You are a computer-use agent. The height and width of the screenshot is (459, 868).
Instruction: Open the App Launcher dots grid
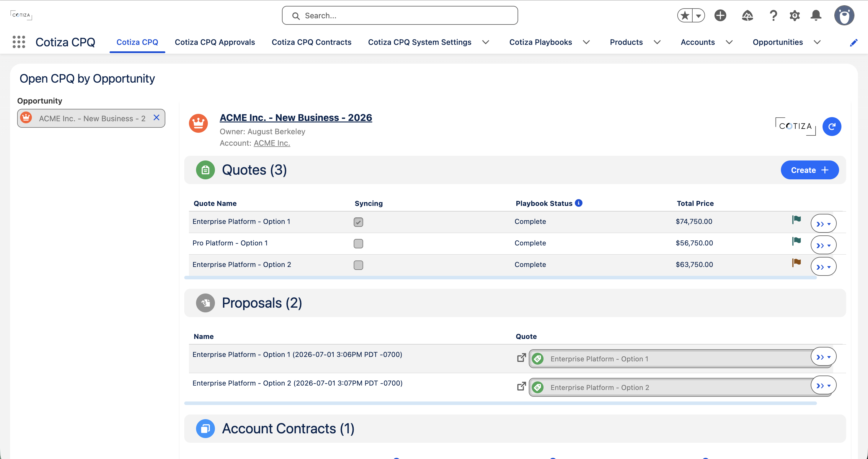pyautogui.click(x=19, y=42)
